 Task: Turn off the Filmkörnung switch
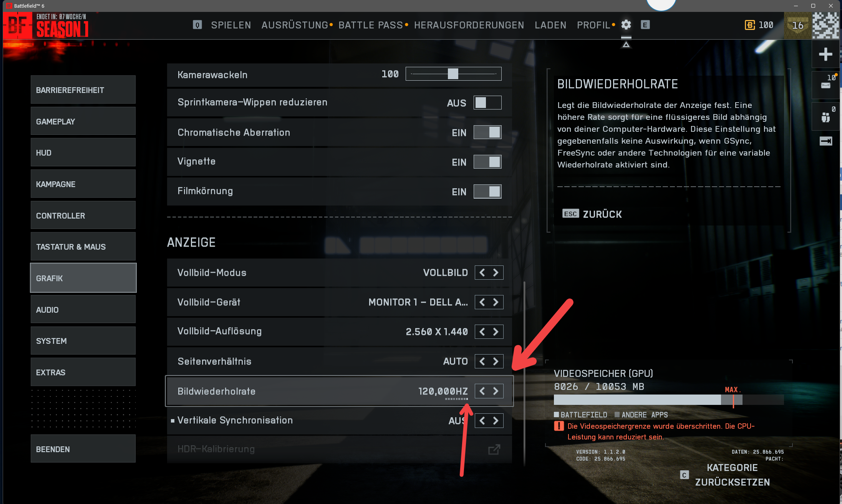coord(487,191)
